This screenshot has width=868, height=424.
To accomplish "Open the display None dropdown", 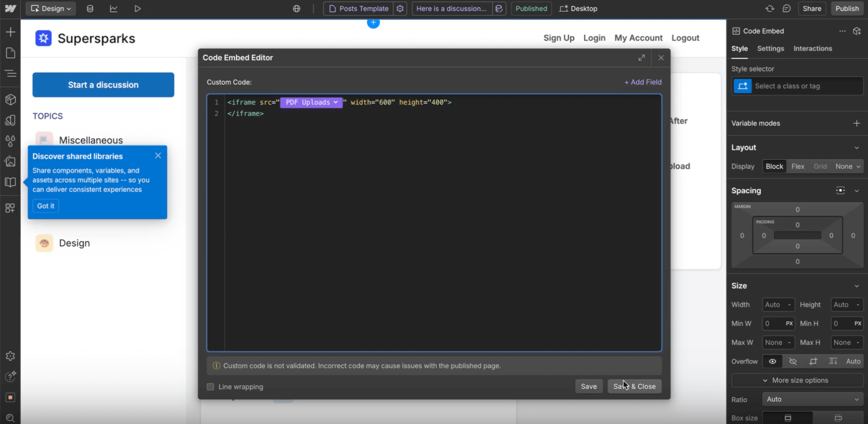I will [848, 166].
